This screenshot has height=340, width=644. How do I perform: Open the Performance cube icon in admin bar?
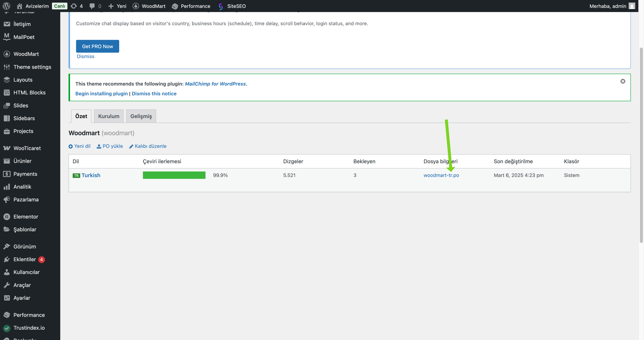pyautogui.click(x=175, y=6)
